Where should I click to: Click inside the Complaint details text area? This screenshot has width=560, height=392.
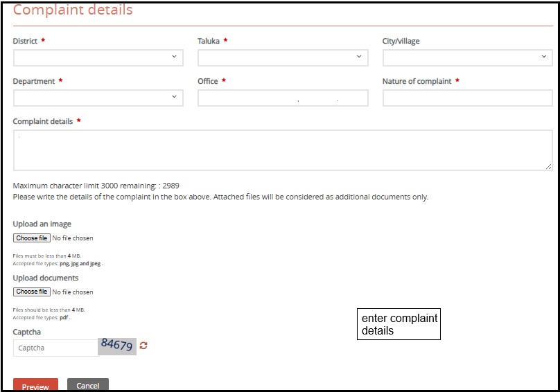click(282, 150)
